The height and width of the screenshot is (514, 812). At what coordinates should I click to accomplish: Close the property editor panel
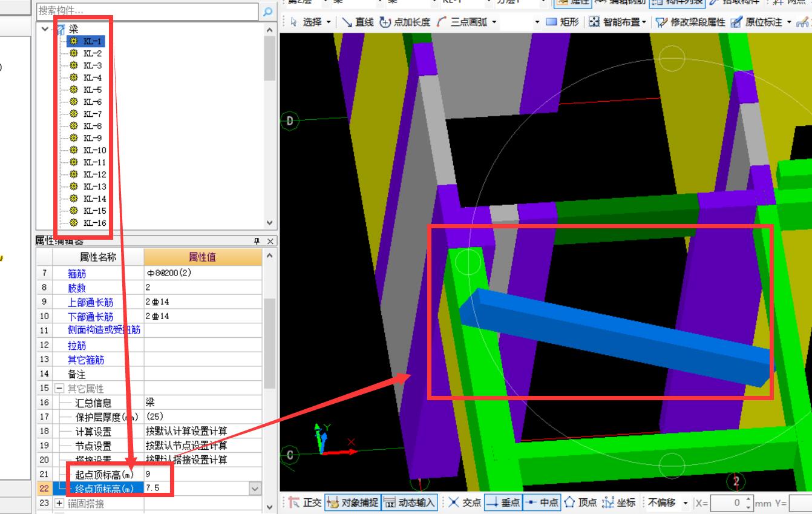270,241
